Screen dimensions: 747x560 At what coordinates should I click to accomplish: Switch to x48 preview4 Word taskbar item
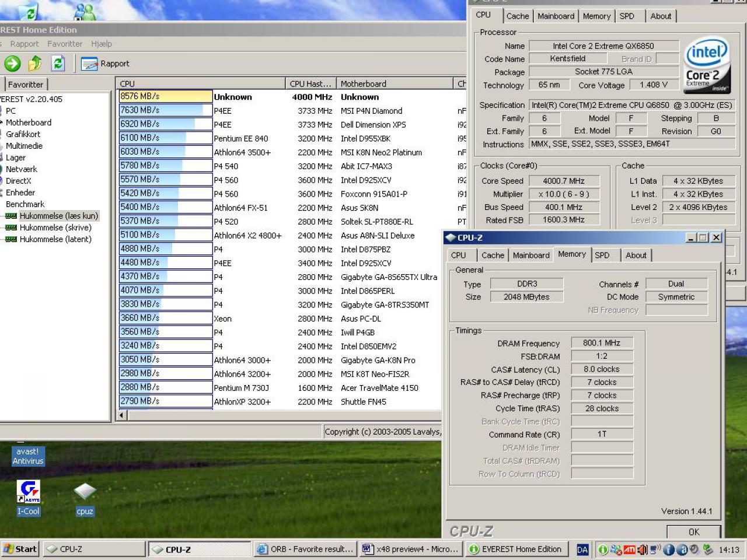click(x=411, y=549)
